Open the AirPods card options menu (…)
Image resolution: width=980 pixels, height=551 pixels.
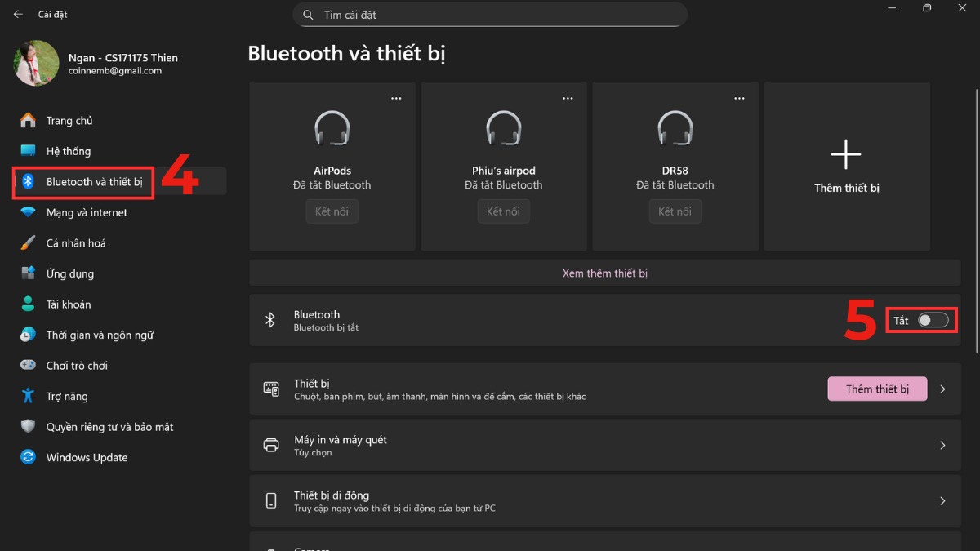(396, 97)
